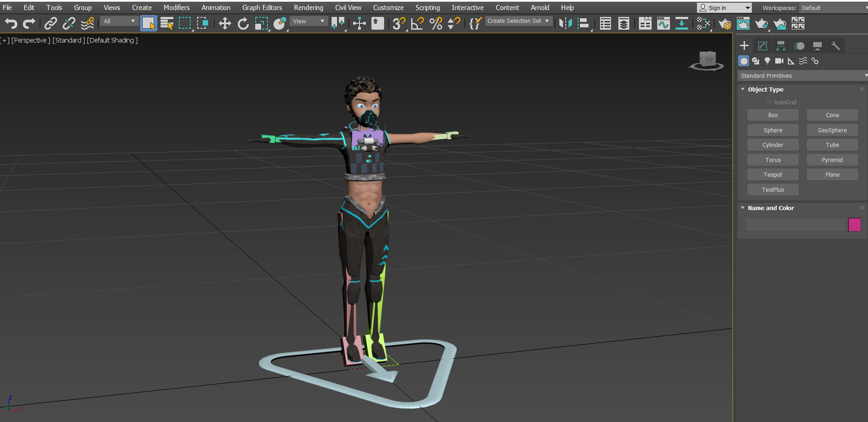Open the Utilities wrench panel
This screenshot has width=868, height=422.
[835, 46]
